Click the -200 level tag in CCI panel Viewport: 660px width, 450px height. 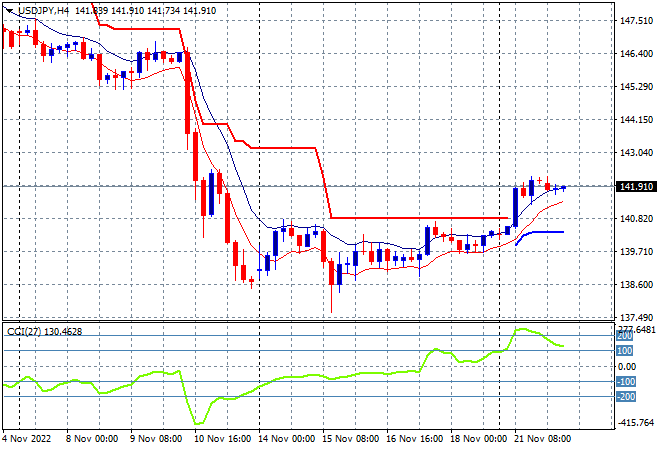point(625,397)
